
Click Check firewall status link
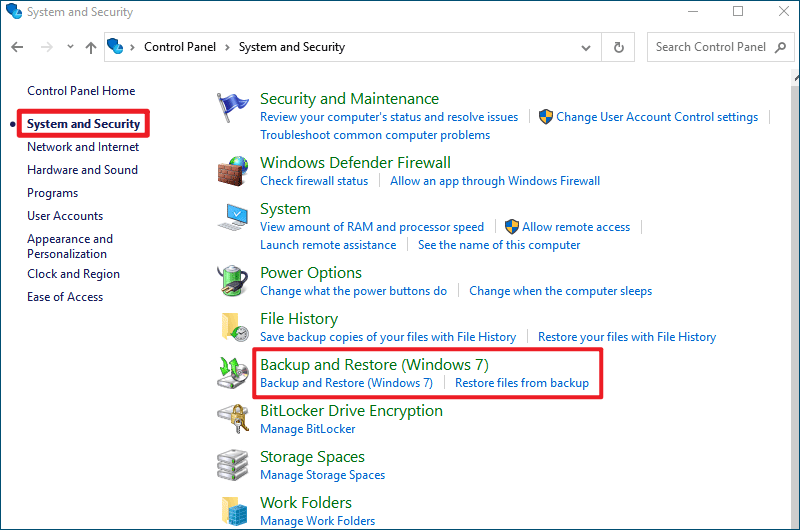pyautogui.click(x=314, y=181)
